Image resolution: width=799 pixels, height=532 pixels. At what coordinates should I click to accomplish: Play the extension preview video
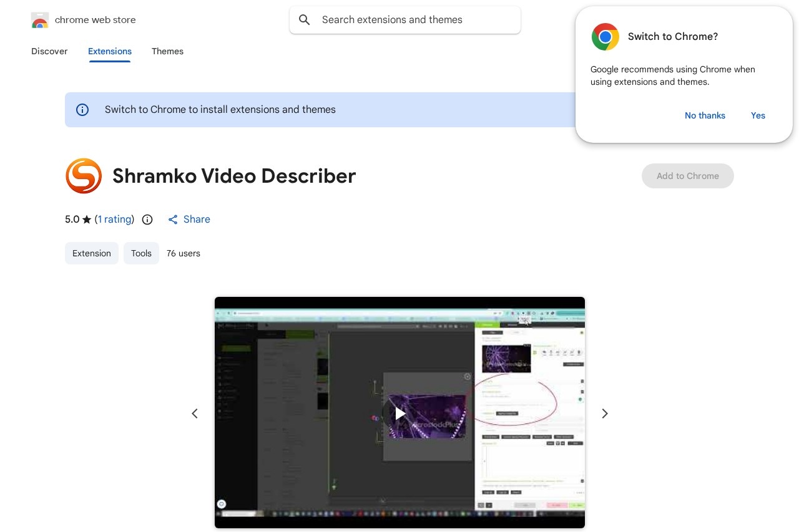tap(399, 414)
